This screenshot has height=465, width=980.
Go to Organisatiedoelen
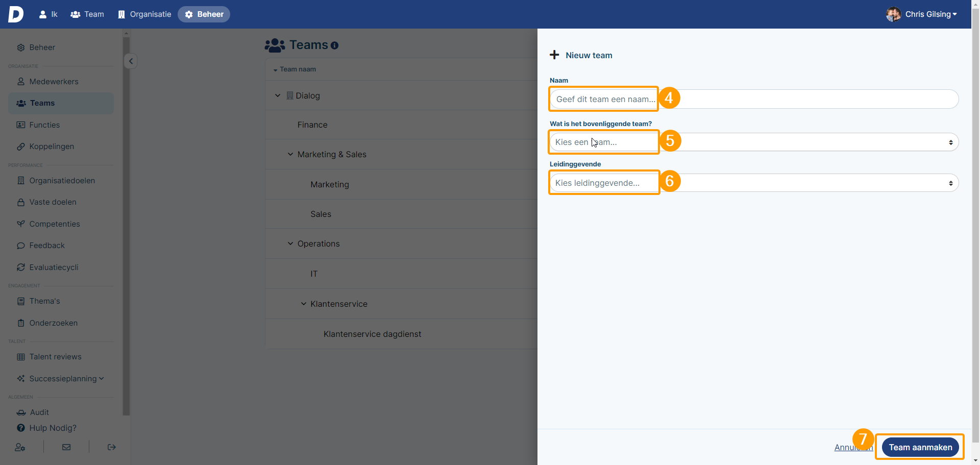click(x=62, y=181)
